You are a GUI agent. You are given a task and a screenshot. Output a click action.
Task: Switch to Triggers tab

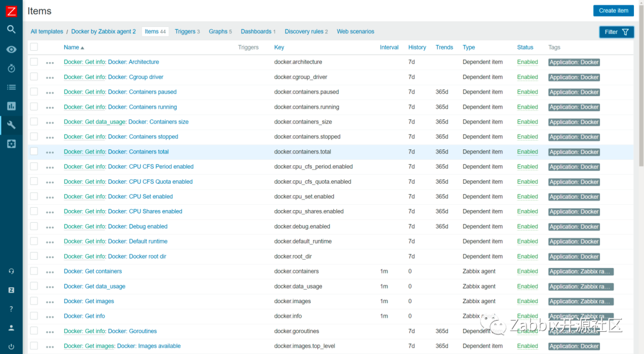pyautogui.click(x=187, y=31)
